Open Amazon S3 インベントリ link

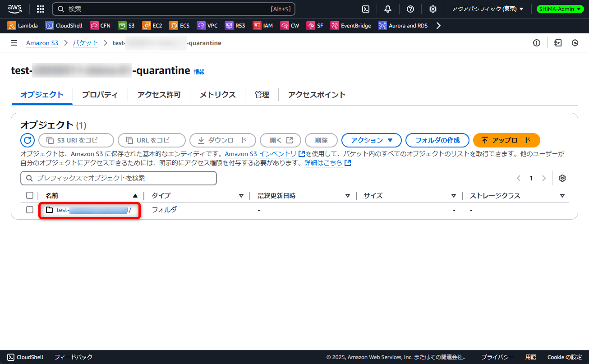coord(265,154)
